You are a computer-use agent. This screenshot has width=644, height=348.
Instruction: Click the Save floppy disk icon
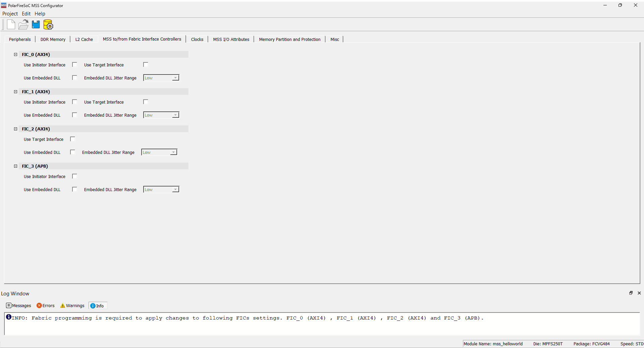36,24
